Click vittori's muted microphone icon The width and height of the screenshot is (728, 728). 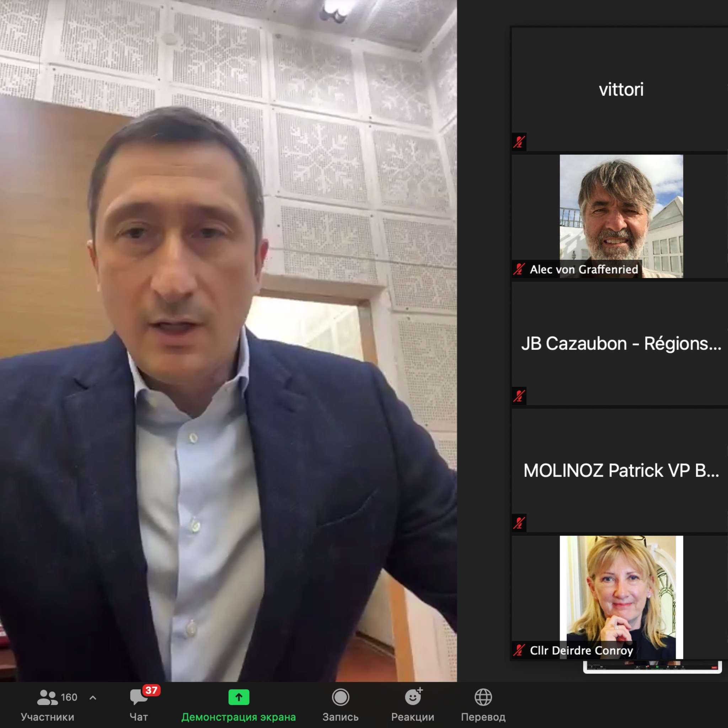(x=519, y=142)
